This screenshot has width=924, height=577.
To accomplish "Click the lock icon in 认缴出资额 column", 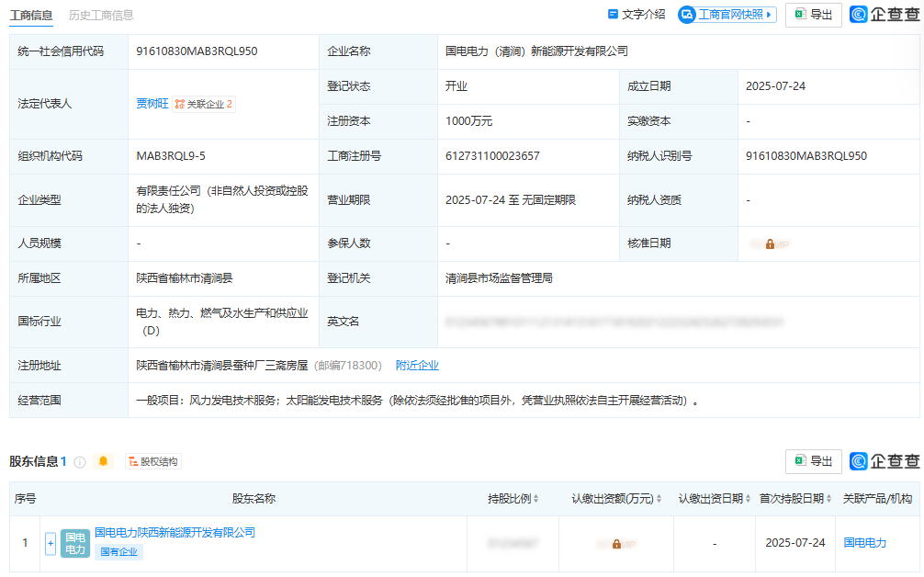I will click(616, 544).
